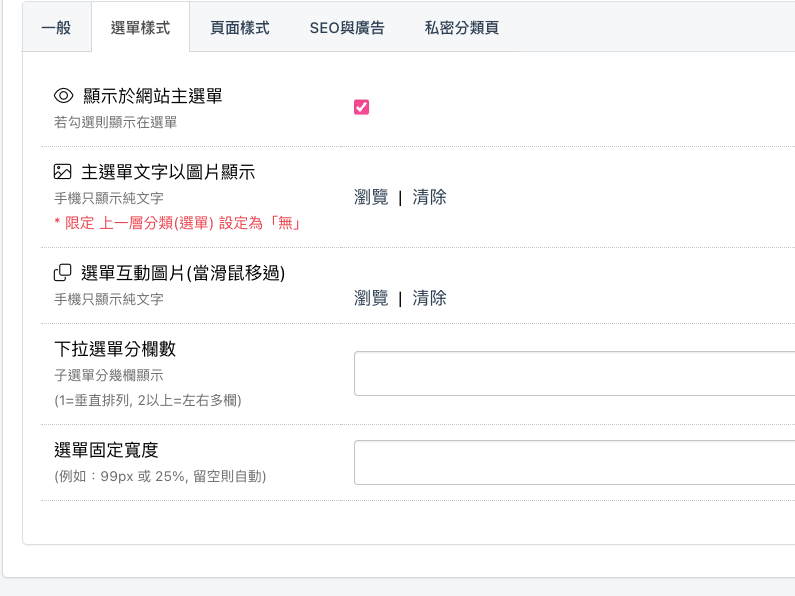
Task: Uncheck the 顯示於網站主選單 checkbox
Action: click(362, 107)
